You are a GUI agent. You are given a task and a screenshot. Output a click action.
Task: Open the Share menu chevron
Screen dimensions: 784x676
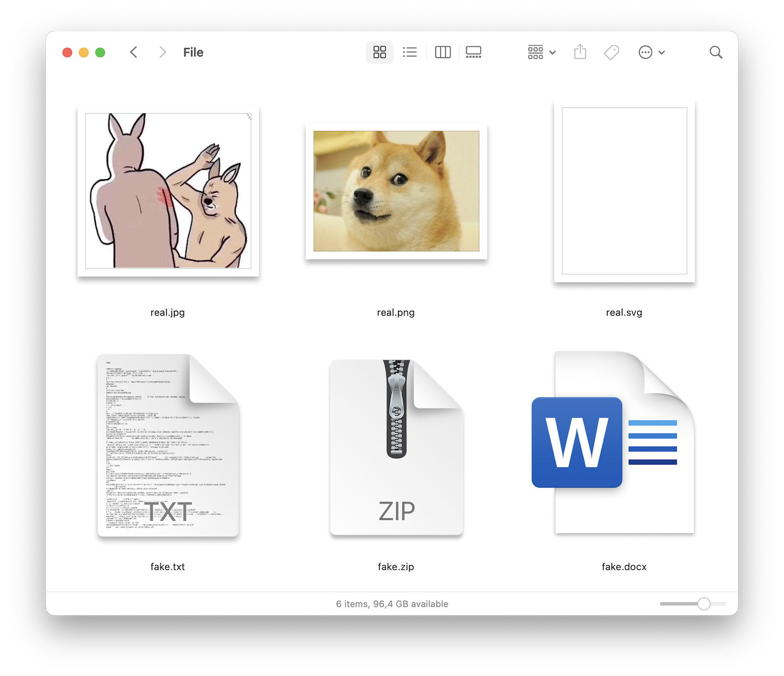[662, 52]
